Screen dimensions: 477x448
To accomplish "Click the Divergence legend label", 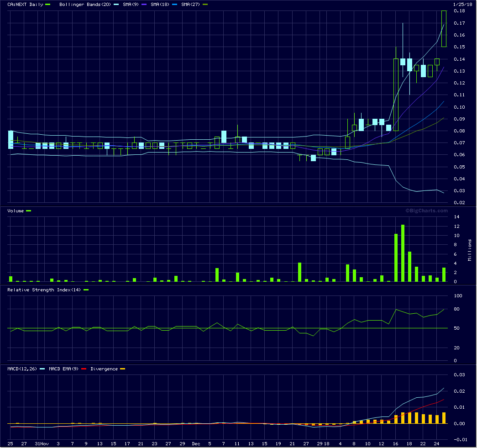I will pyautogui.click(x=104, y=369).
